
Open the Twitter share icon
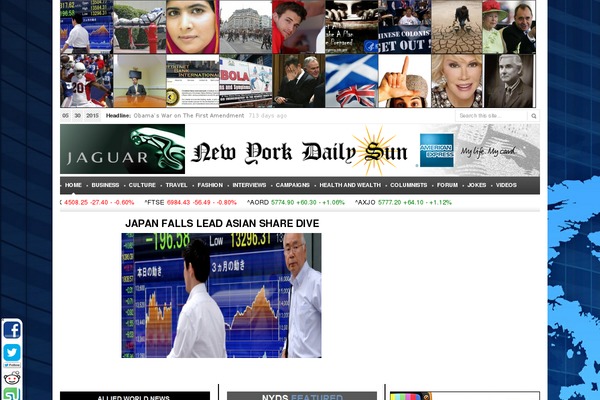[x=12, y=353]
